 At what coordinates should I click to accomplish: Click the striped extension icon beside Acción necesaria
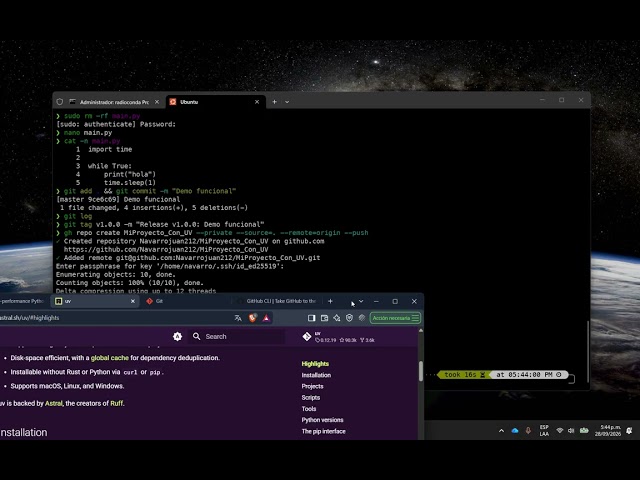click(362, 318)
